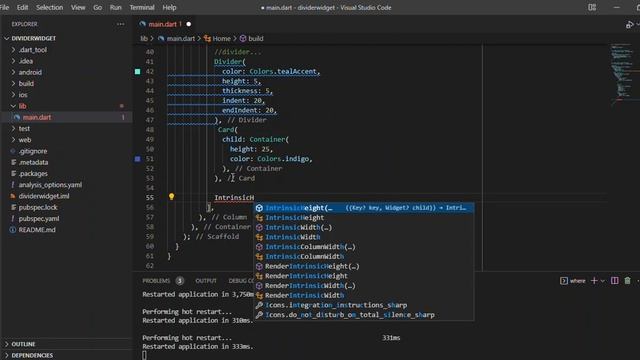Open pubspec.lock file
640x360 pixels.
point(38,207)
